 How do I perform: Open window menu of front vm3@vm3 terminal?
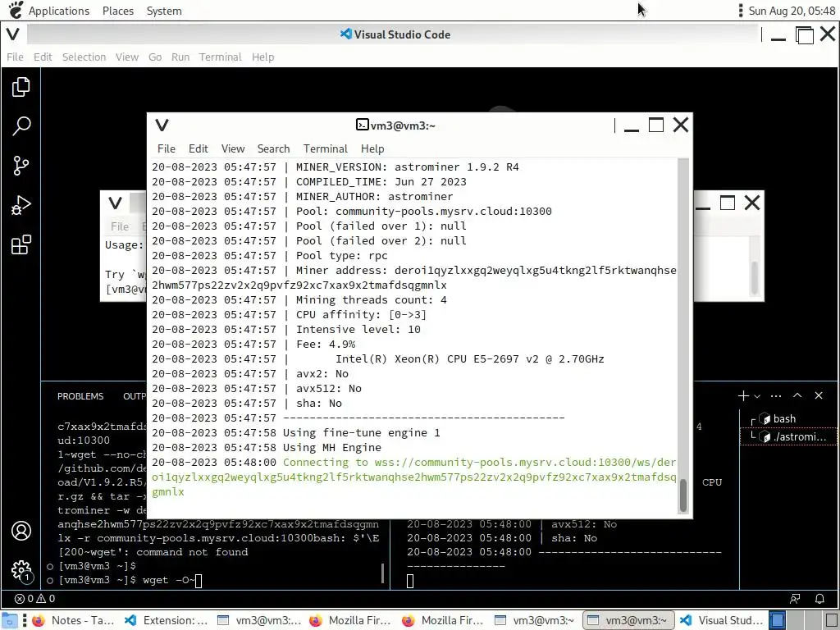[162, 126]
